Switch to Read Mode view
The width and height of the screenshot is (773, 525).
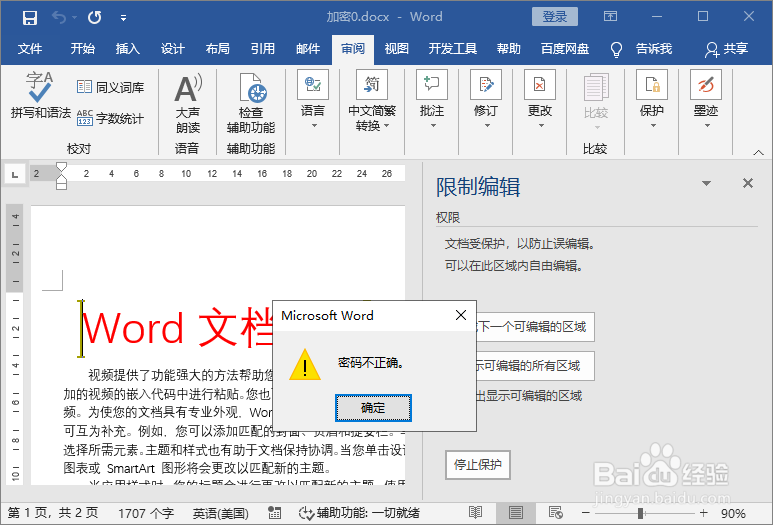pyautogui.click(x=476, y=513)
